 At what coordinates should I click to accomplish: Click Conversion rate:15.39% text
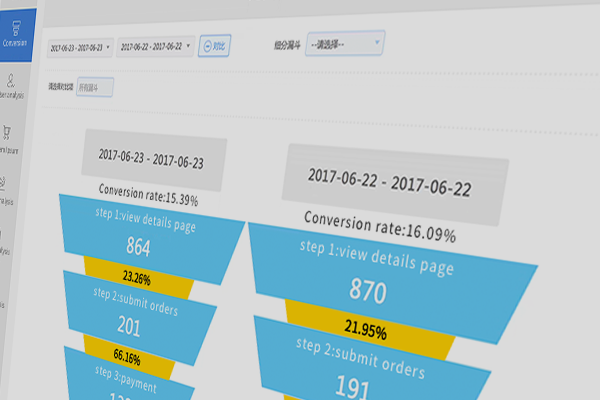tap(148, 195)
